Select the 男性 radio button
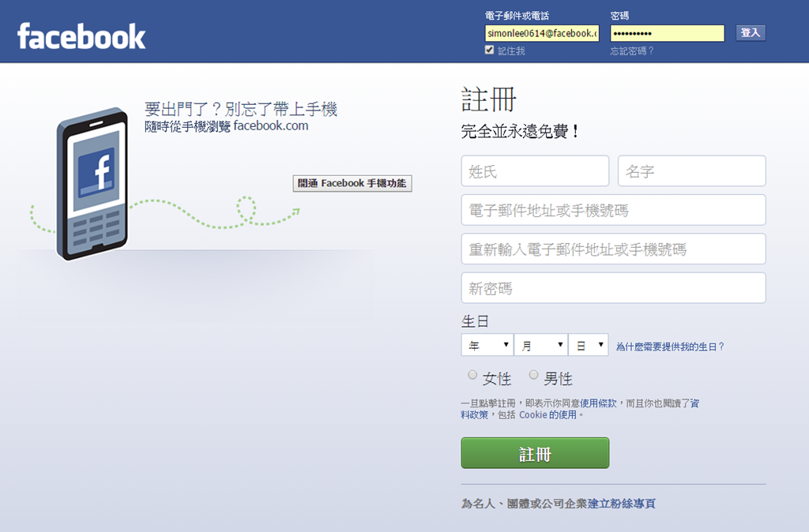This screenshot has width=809, height=532. tap(533, 375)
